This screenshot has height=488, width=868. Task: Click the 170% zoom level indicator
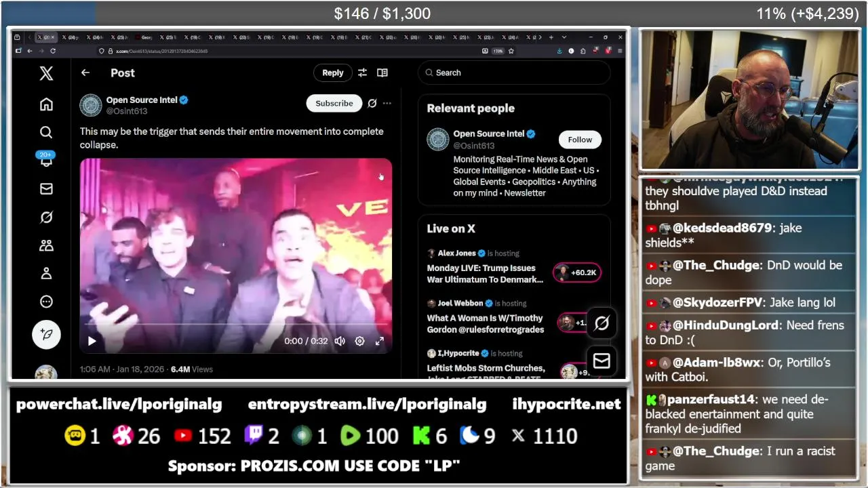(x=498, y=51)
